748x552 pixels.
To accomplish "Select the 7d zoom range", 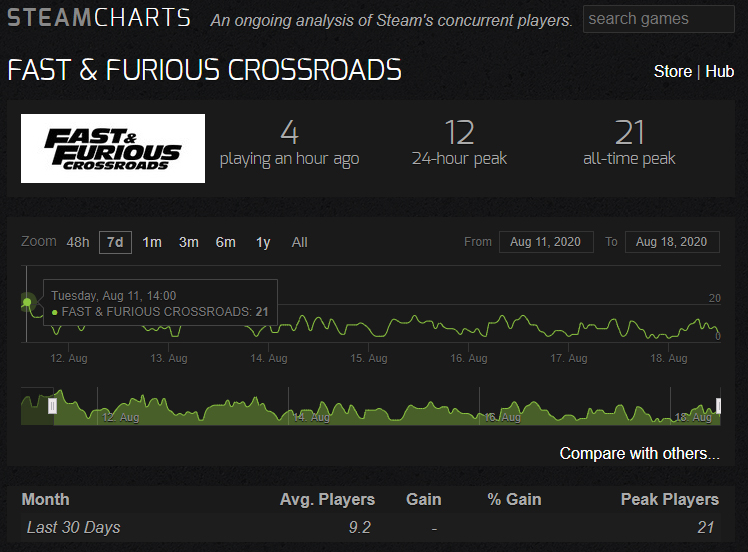I will tap(115, 242).
